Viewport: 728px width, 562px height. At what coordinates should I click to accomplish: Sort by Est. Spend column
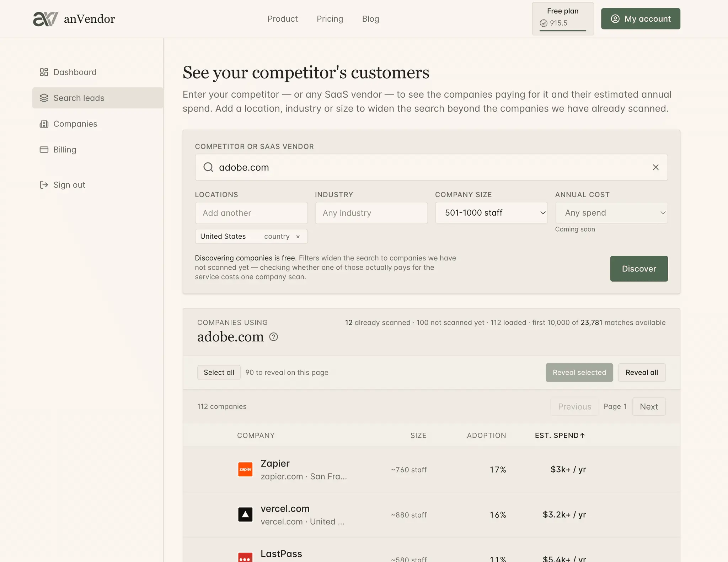click(x=560, y=436)
